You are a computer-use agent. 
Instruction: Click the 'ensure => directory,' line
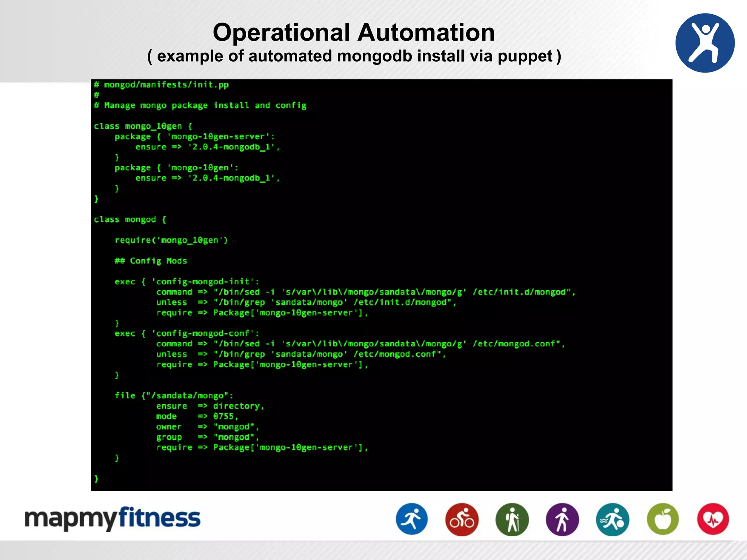[210, 406]
